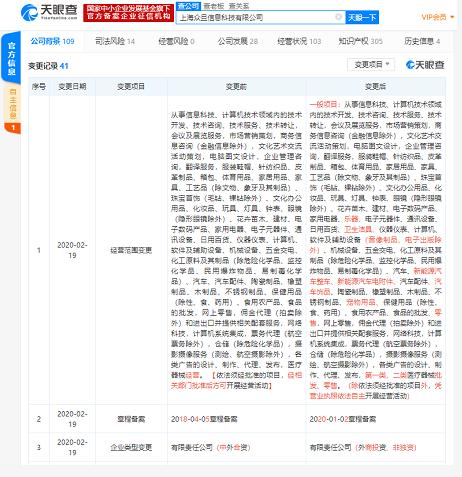Click the 经营范围变更 cell in row 1
This screenshot has width=462, height=477.
131,250
